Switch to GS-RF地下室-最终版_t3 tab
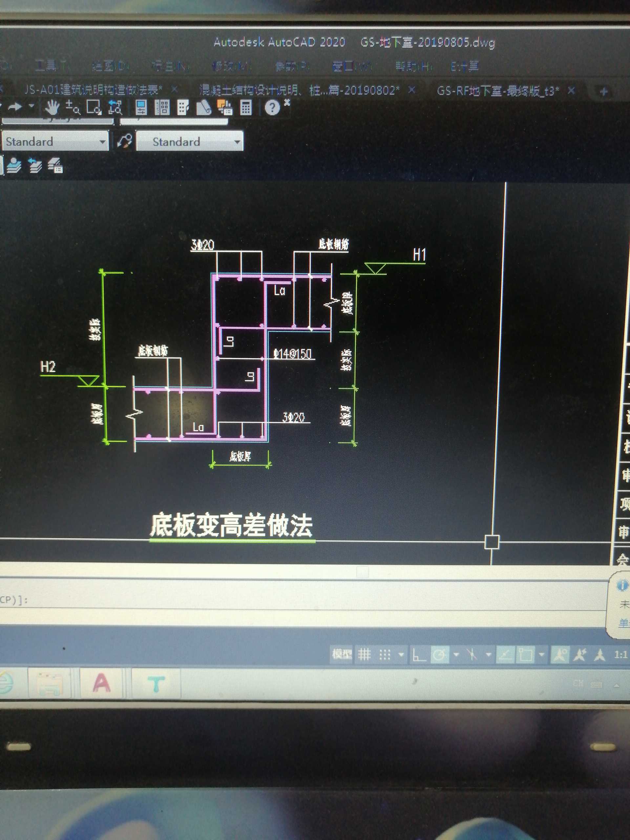Screen dimensions: 630x840 pos(498,91)
